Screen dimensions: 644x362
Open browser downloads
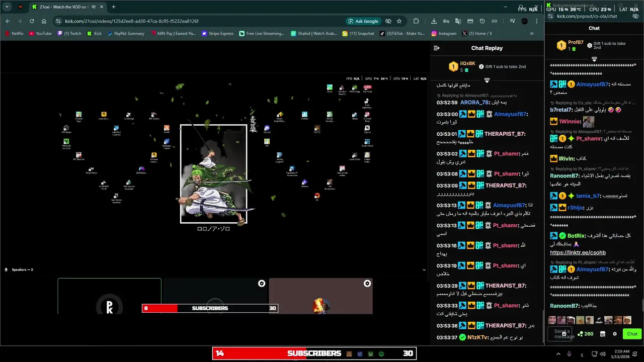coord(434,21)
